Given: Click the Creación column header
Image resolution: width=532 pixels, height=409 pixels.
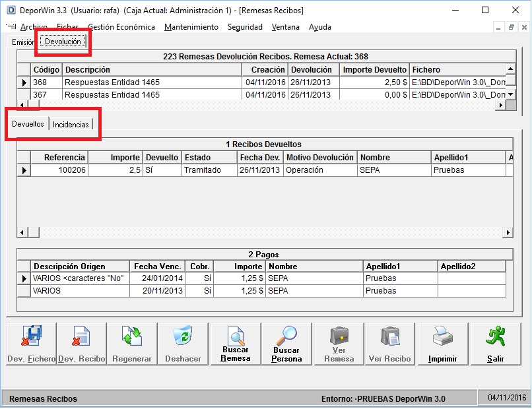Looking at the screenshot, I should pos(265,69).
